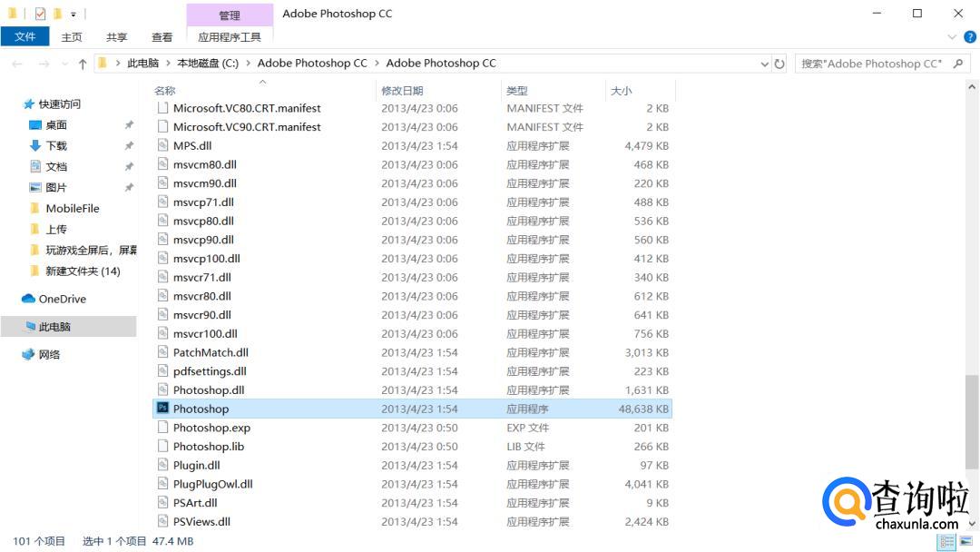Image resolution: width=980 pixels, height=552 pixels.
Task: Select file Microsoft.VC90.CRT.manifest
Action: tap(247, 127)
